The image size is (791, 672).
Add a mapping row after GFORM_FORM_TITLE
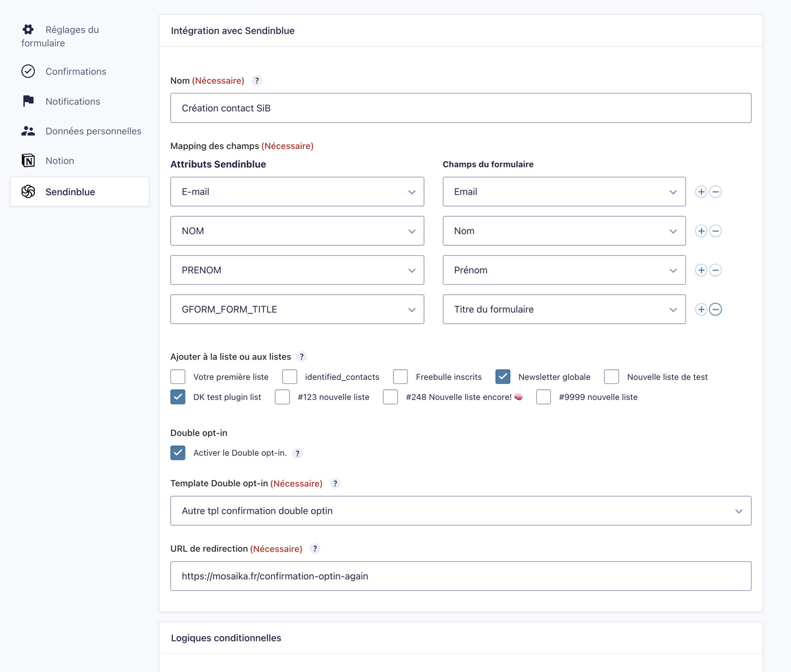pos(701,310)
